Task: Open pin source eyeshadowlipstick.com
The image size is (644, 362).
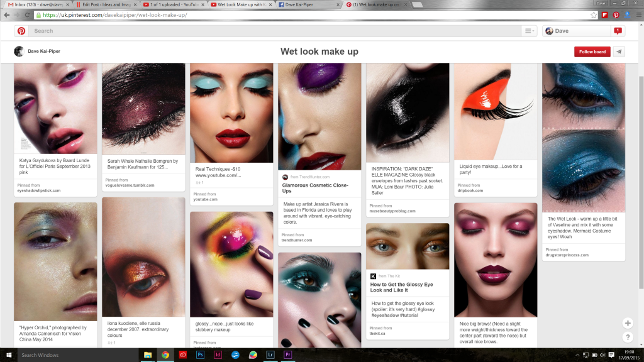Action: pyautogui.click(x=38, y=190)
